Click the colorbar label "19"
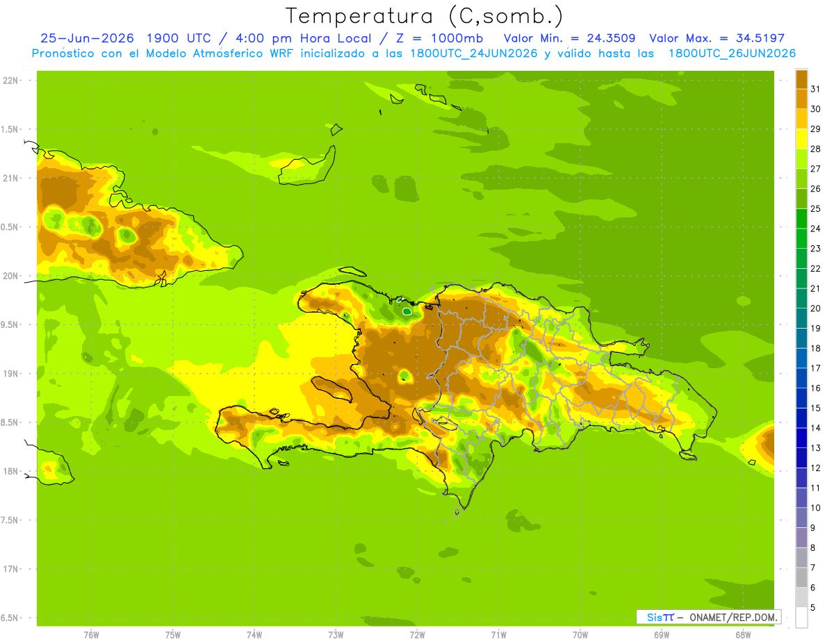The image size is (834, 644). point(815,329)
